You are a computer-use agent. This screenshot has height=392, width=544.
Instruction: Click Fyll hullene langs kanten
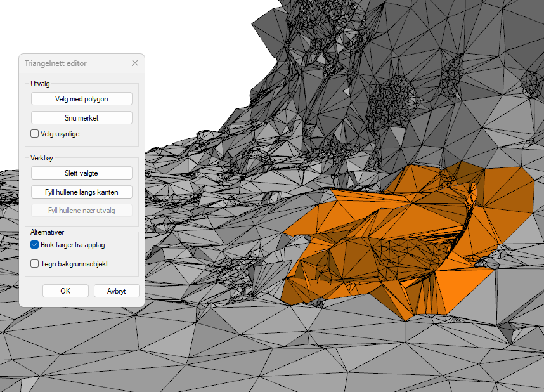(82, 192)
